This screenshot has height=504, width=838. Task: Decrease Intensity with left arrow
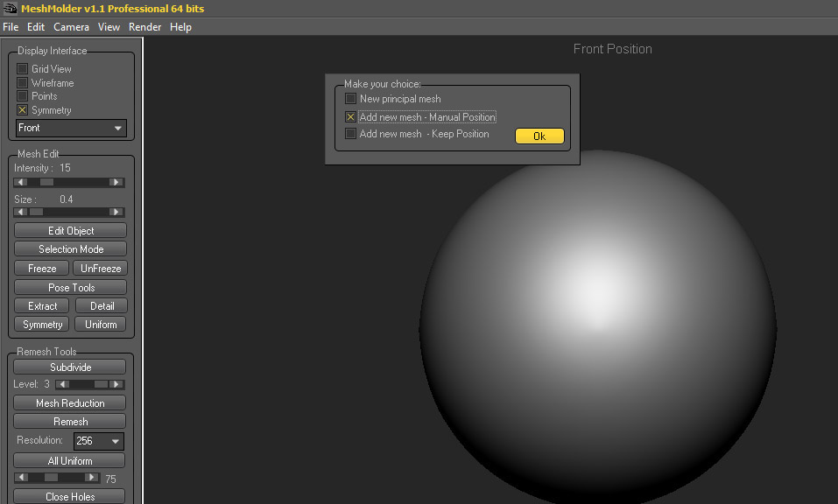[21, 182]
